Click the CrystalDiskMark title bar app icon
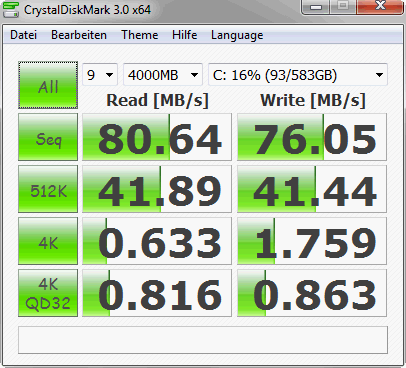The height and width of the screenshot is (368, 406). pyautogui.click(x=11, y=10)
